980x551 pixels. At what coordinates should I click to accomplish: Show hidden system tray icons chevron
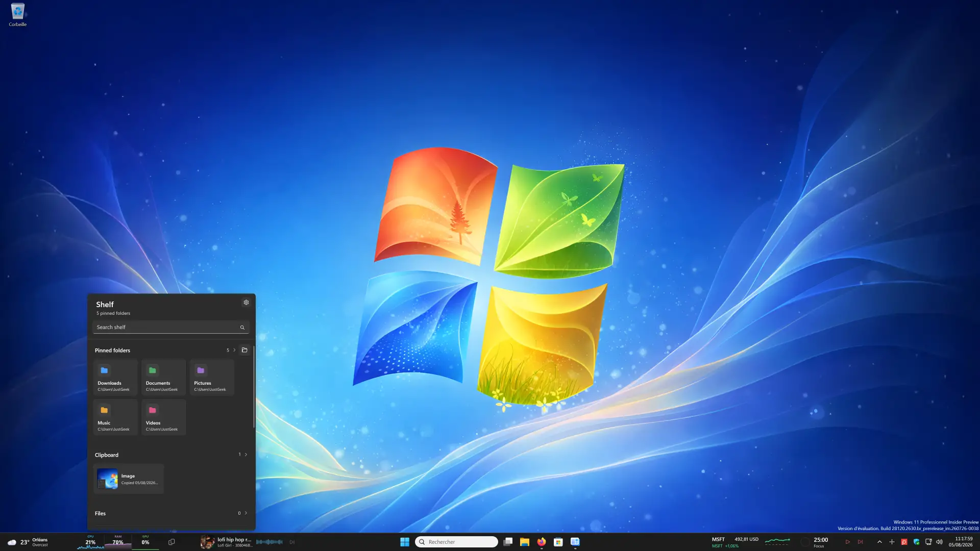(x=879, y=542)
